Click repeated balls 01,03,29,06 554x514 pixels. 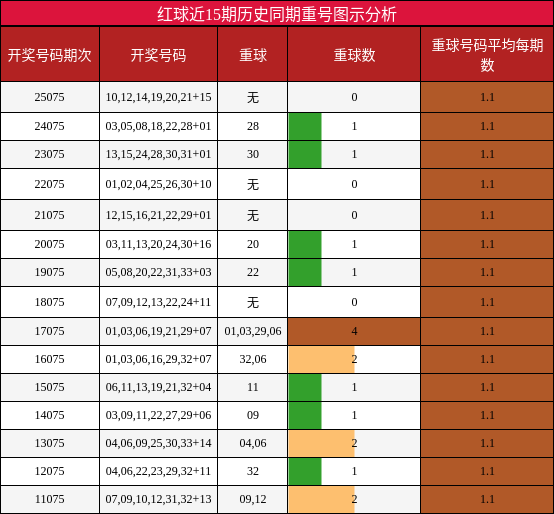(253, 331)
